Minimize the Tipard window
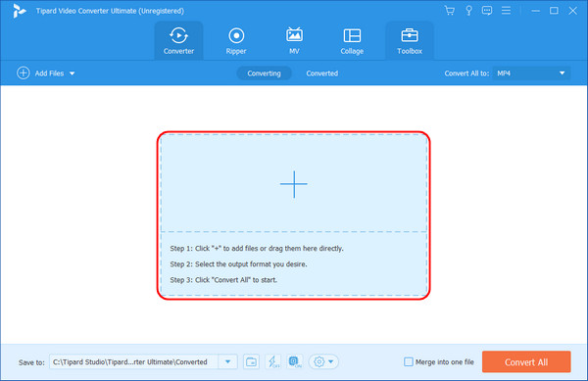The height and width of the screenshot is (381, 588). point(535,11)
